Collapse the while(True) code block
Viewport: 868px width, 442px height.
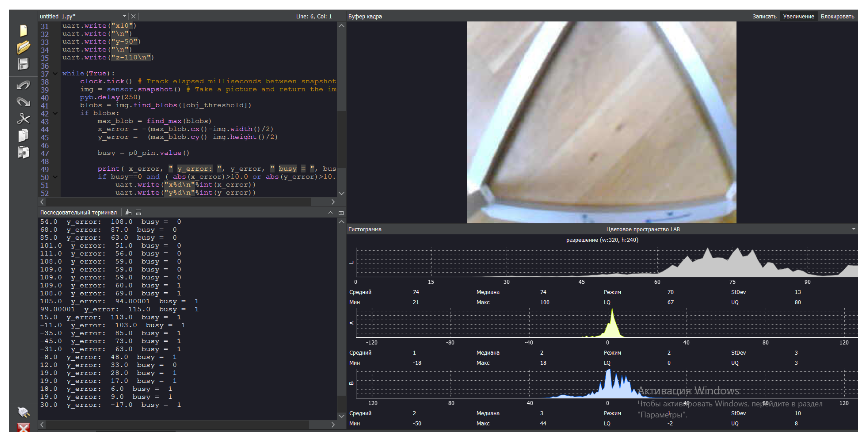click(55, 74)
